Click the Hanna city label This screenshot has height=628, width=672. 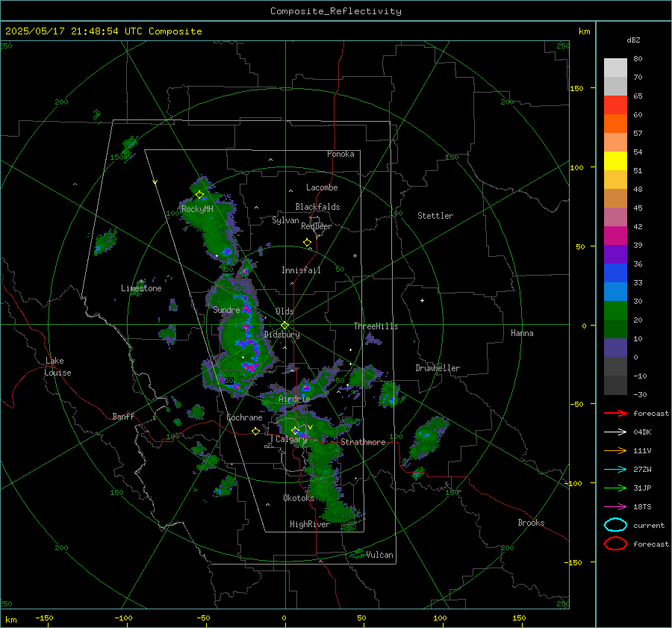(x=522, y=333)
